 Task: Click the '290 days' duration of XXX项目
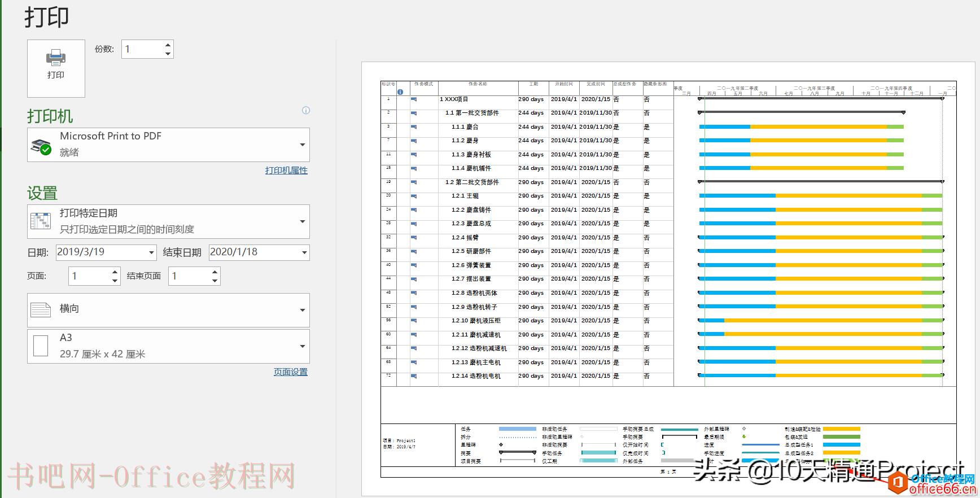tap(531, 99)
